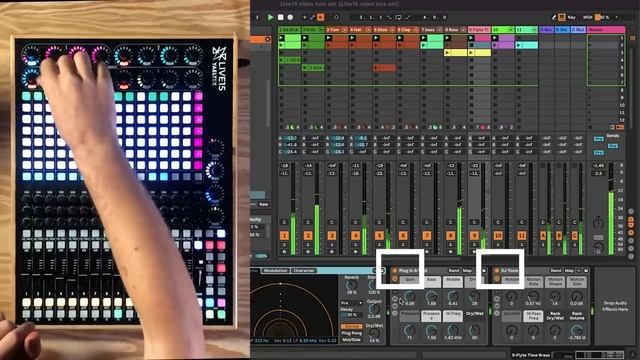This screenshot has width=640, height=360.
Task: Launch orange fifth-row clip in 5 Shak
Action: [376, 67]
